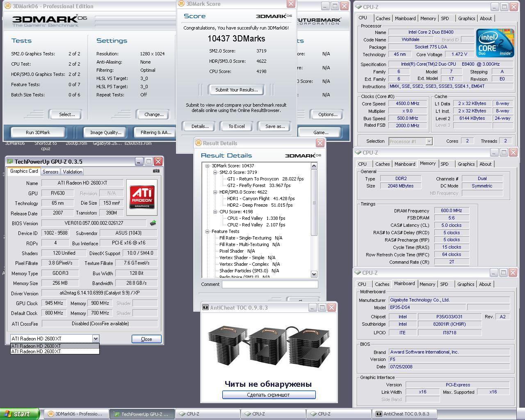This screenshot has width=525, height=420.
Task: Click the Options button in 3DMark06
Action: coord(327,114)
